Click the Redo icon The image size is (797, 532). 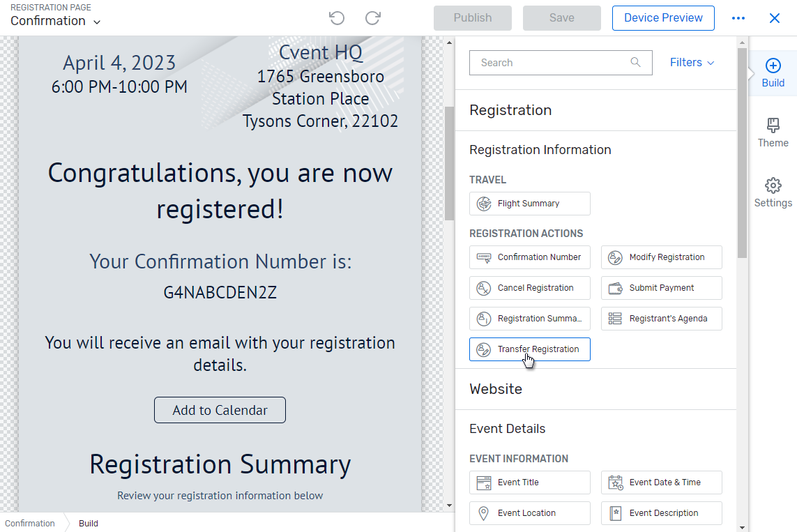click(372, 18)
